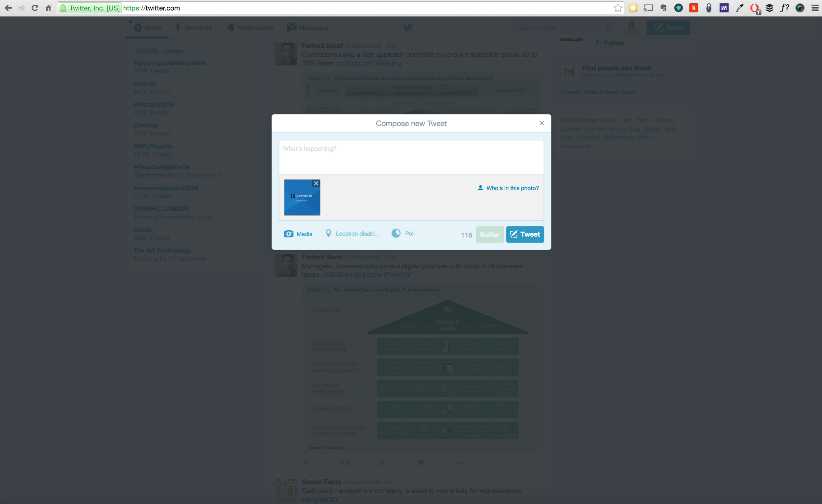822x504 pixels.
Task: Open the Chrome hamburger menu
Action: coord(815,8)
